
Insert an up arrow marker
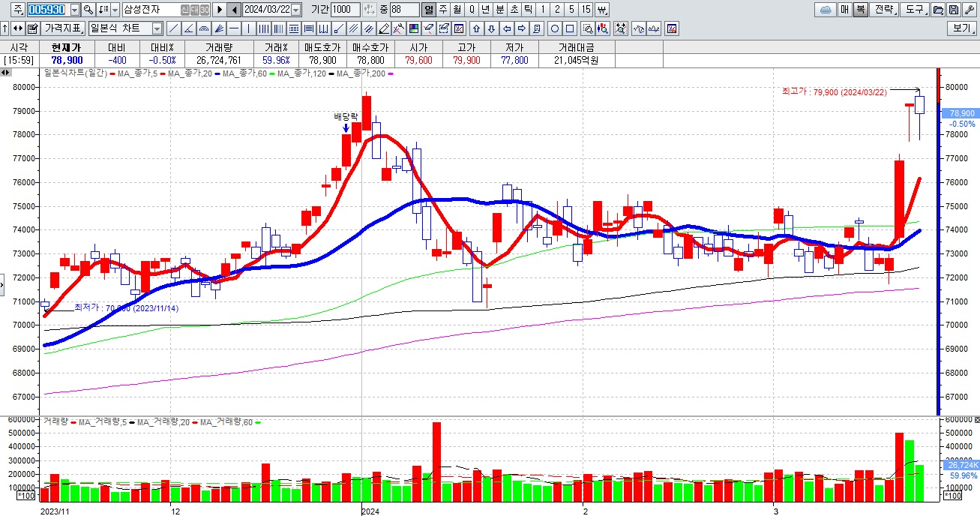tap(476, 28)
